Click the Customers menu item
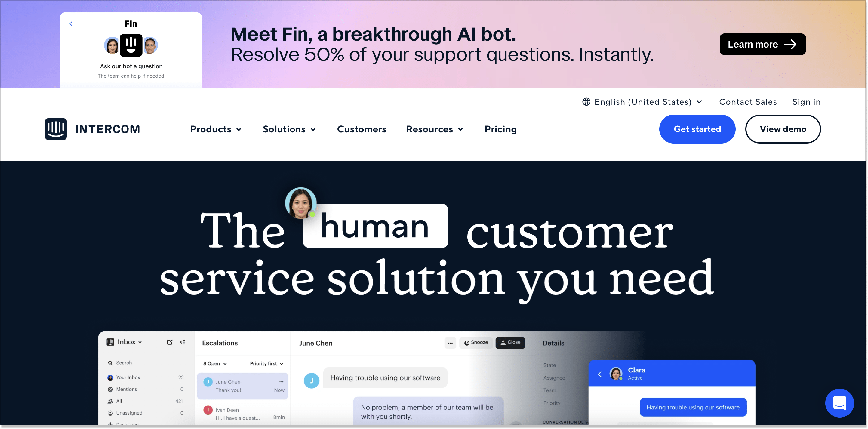 pyautogui.click(x=362, y=130)
